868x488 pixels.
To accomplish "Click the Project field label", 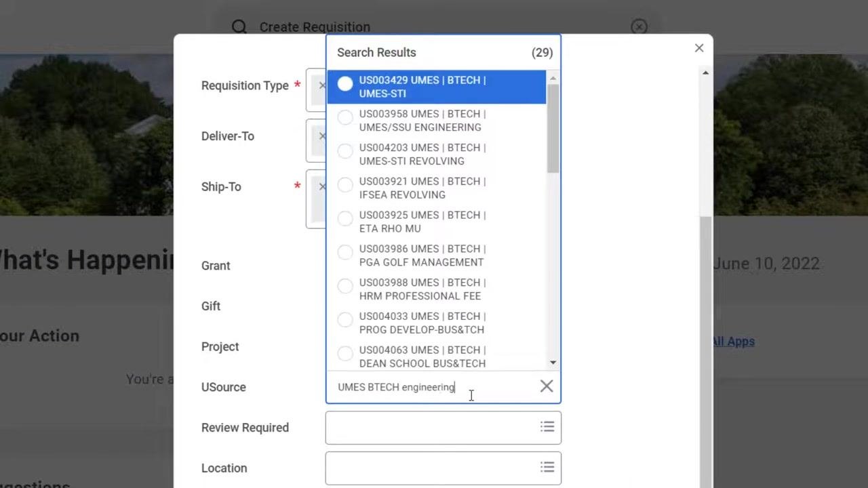I will point(220,346).
